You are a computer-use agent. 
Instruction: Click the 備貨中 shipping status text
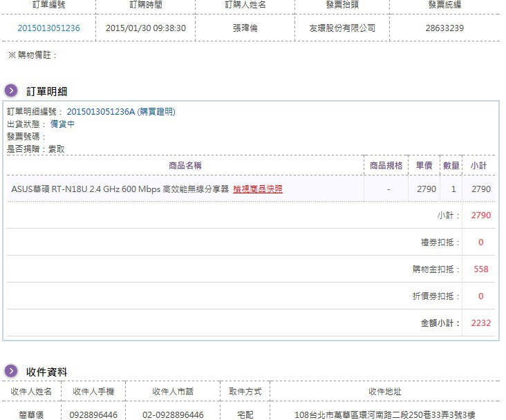pos(62,124)
